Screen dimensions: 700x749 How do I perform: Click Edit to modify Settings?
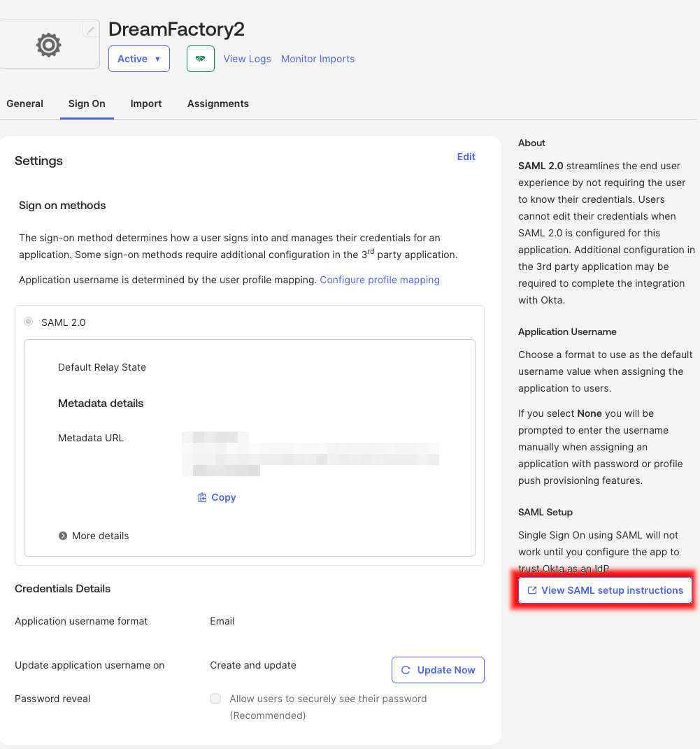[466, 157]
